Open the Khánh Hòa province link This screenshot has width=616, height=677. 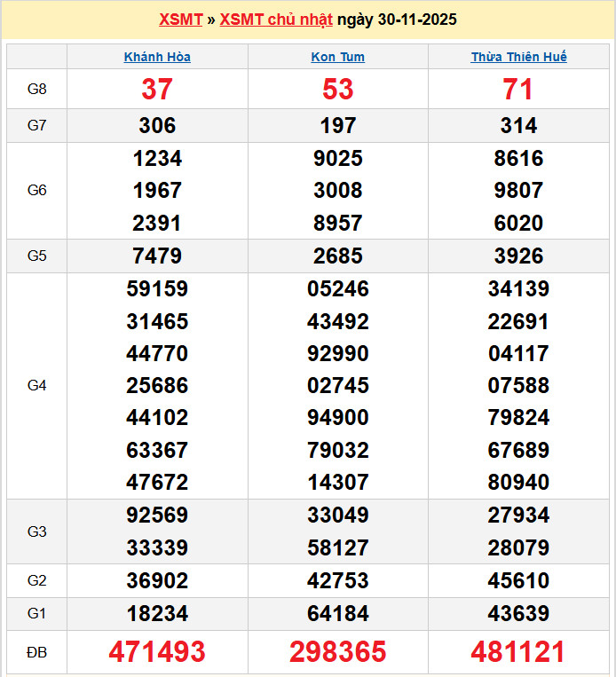click(x=157, y=57)
